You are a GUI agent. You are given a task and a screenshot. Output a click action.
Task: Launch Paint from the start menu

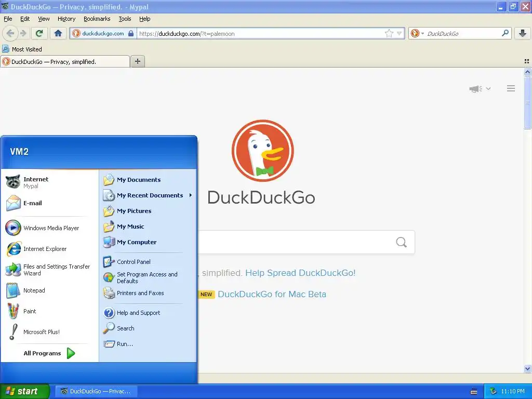click(49, 311)
